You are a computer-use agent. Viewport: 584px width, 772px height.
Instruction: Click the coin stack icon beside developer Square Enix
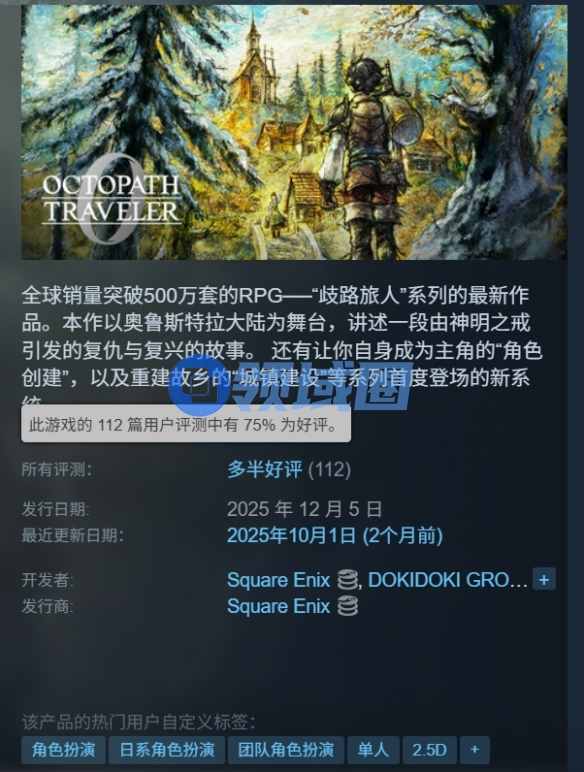348,580
